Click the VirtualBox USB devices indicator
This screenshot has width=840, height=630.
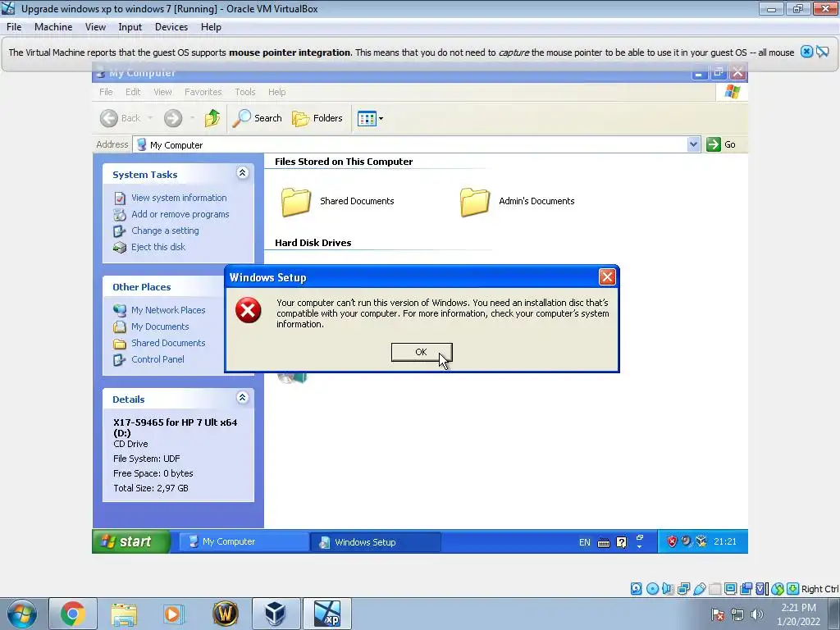tap(699, 589)
